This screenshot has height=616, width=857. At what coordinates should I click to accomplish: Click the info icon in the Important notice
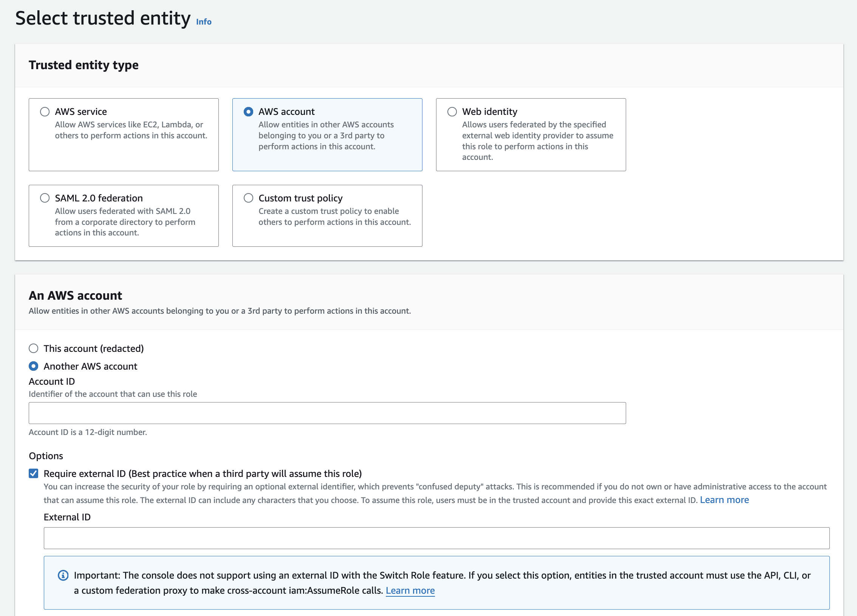coord(63,576)
